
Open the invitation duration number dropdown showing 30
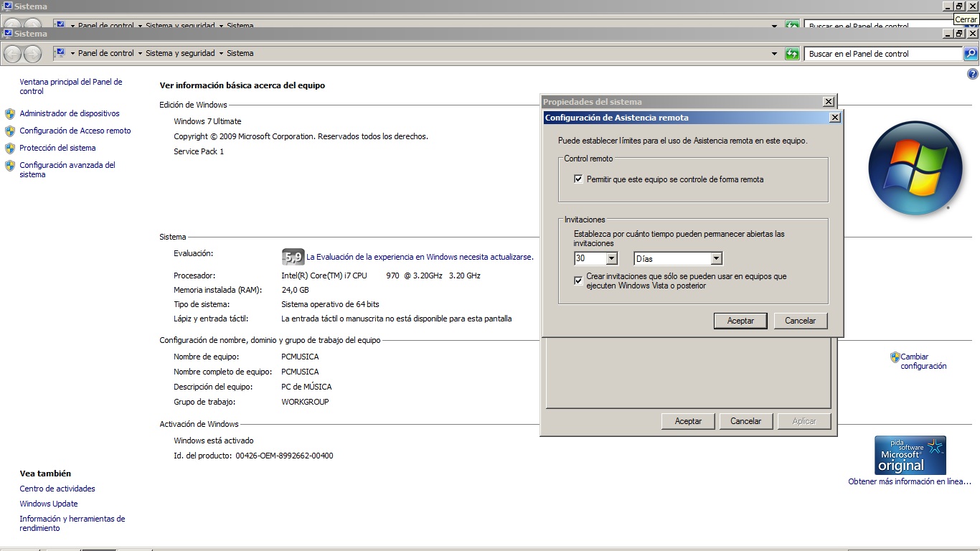click(612, 258)
